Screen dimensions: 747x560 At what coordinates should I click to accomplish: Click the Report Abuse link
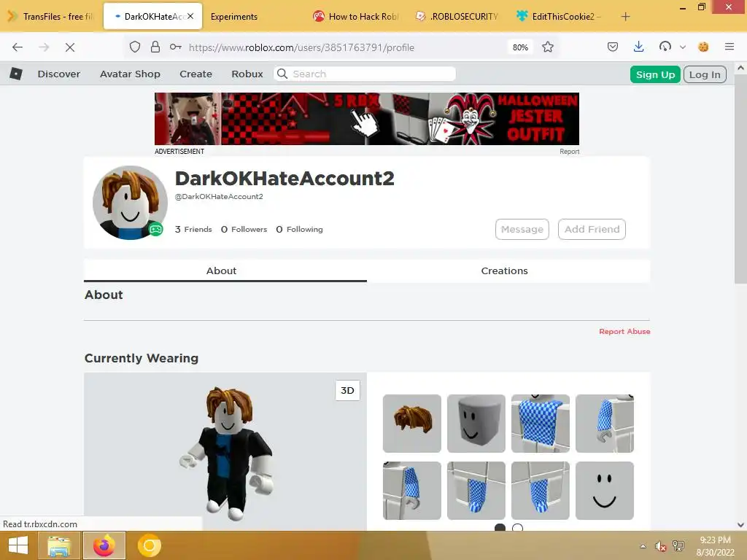pos(624,332)
